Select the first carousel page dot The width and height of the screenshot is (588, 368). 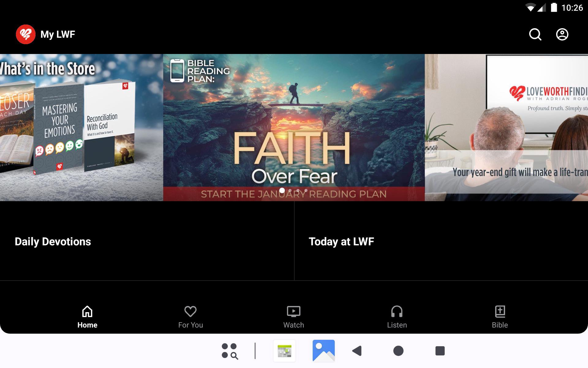coord(282,190)
